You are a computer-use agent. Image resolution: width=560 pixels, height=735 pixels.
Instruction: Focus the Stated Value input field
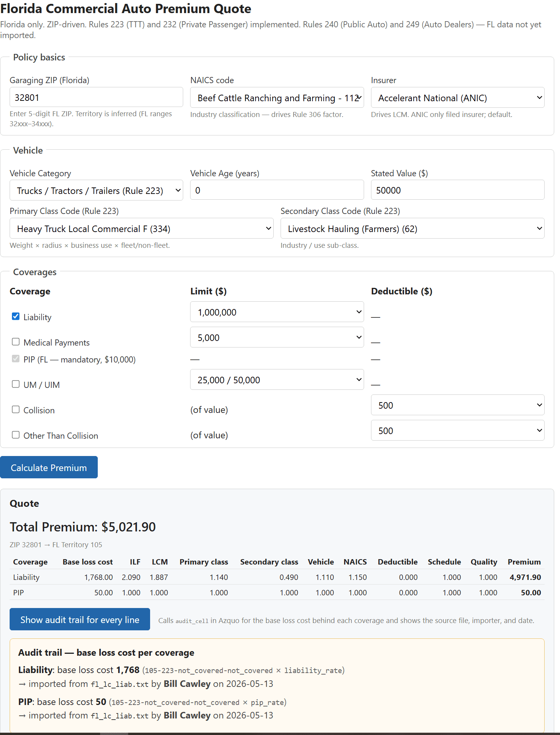pos(458,190)
